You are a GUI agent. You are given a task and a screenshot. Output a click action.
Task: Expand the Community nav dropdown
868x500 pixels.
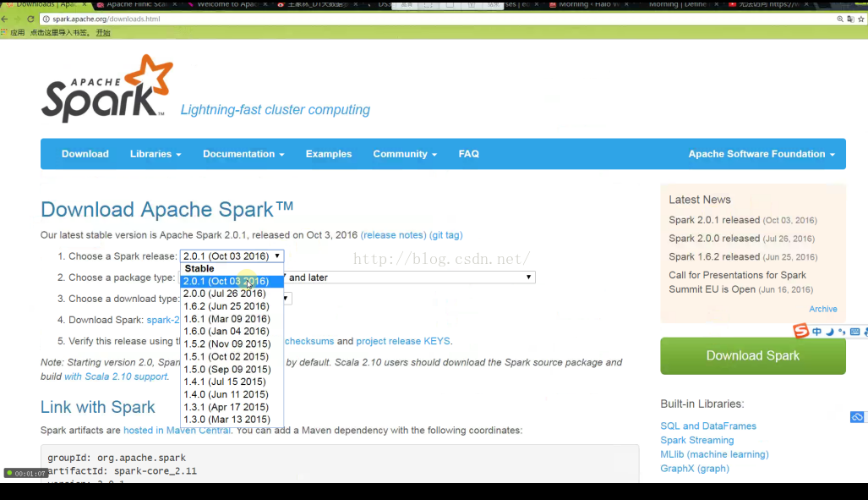[x=405, y=154]
